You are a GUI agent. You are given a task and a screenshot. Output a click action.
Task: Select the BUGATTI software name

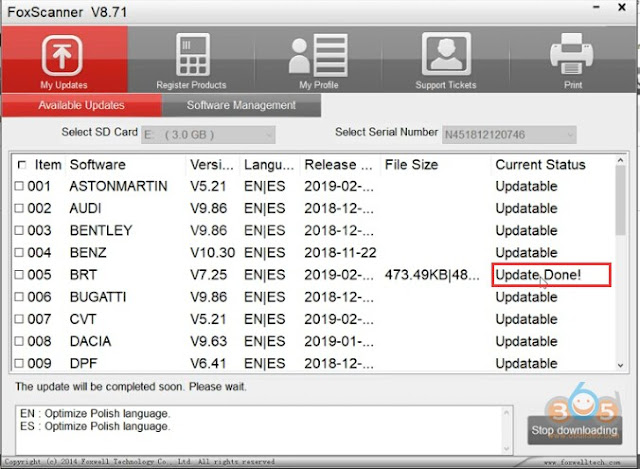tap(98, 297)
